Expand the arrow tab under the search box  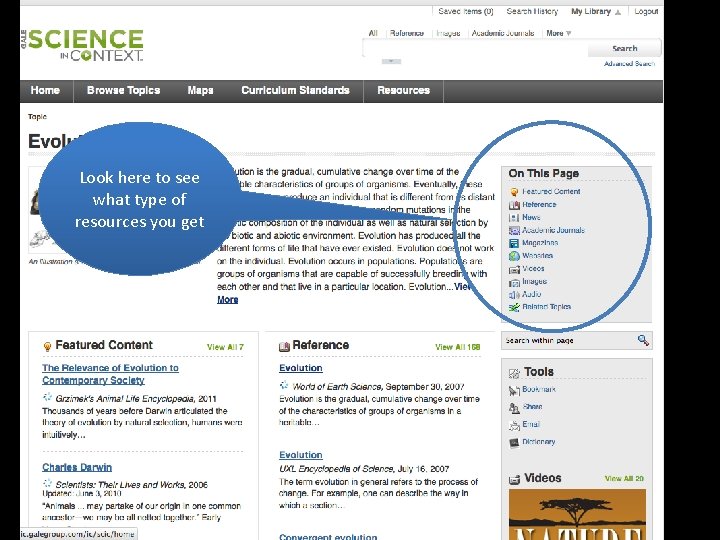(391, 61)
